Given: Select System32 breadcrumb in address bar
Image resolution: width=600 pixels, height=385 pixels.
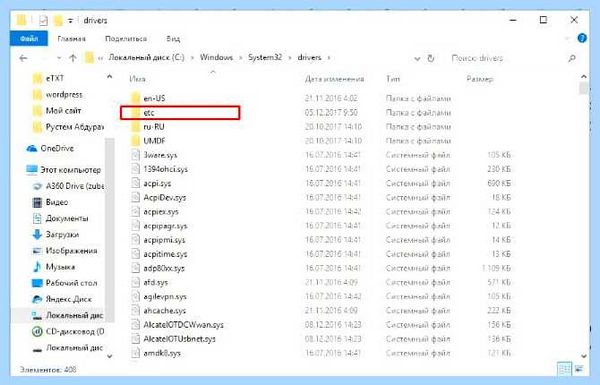Looking at the screenshot, I should (265, 57).
